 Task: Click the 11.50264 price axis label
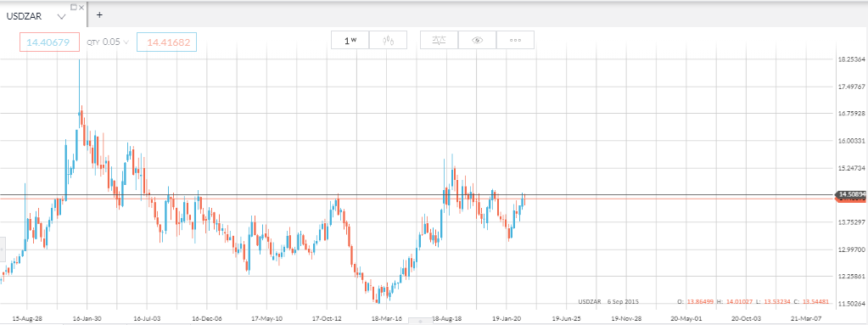point(851,304)
